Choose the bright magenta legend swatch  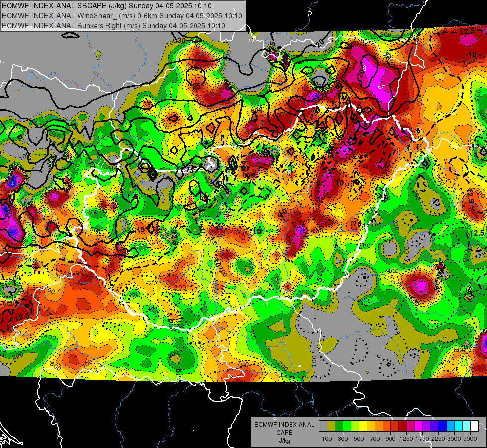pos(419,426)
